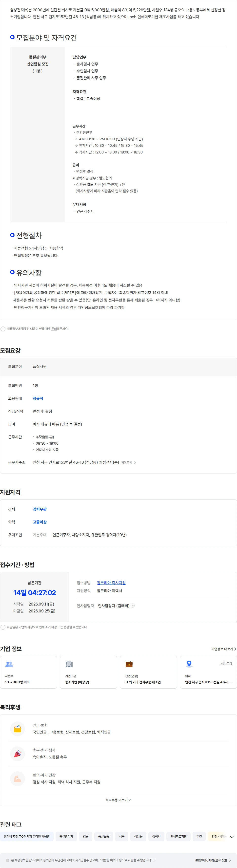
Task: Click the 연금·보험 benefits icon
Action: coord(18,729)
